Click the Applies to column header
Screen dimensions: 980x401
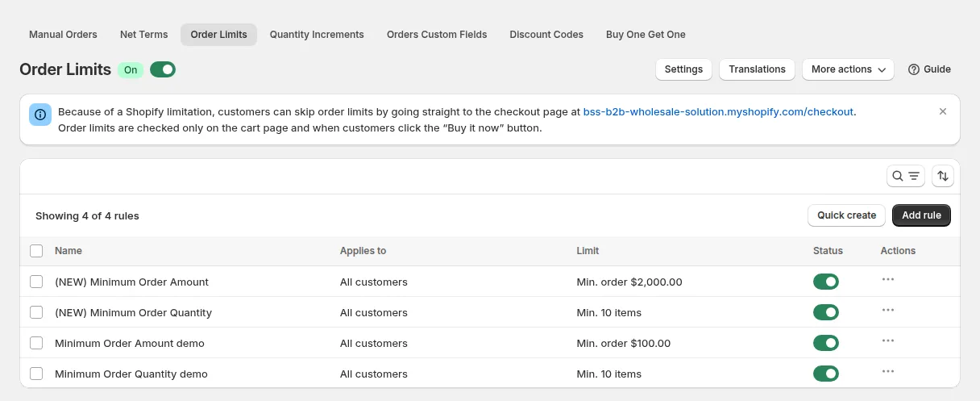[x=363, y=251]
